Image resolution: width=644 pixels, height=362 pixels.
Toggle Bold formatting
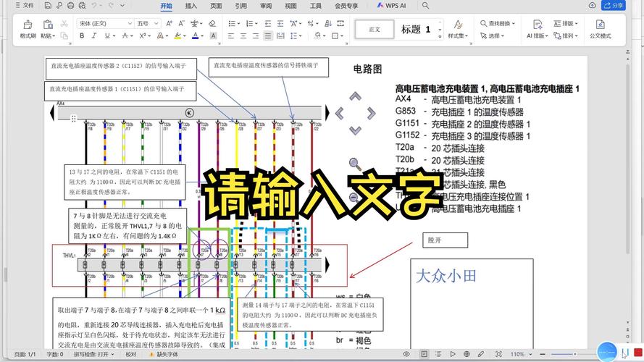82,35
